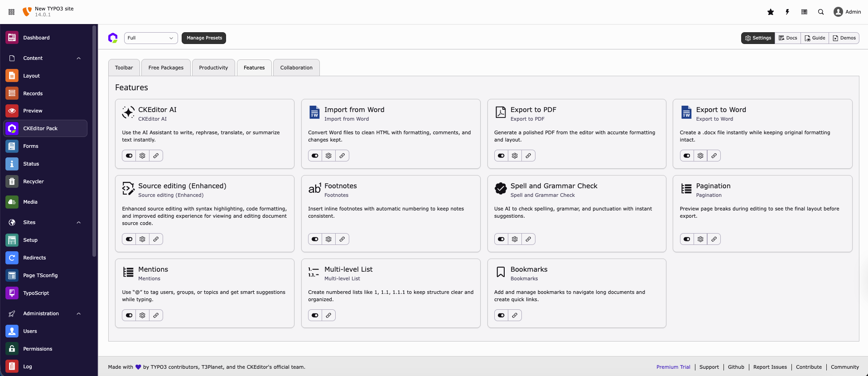Click the link icon for Export to PDF
The height and width of the screenshot is (376, 868).
[x=528, y=156]
